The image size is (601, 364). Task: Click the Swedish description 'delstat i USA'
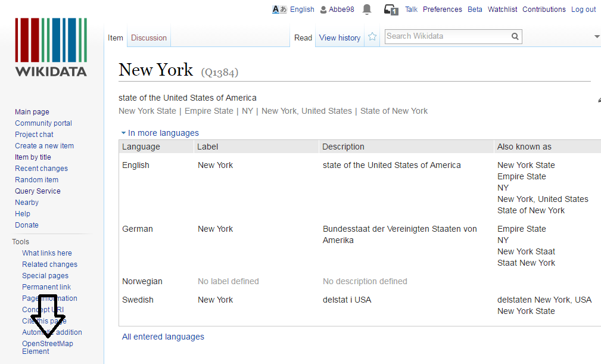(x=347, y=300)
